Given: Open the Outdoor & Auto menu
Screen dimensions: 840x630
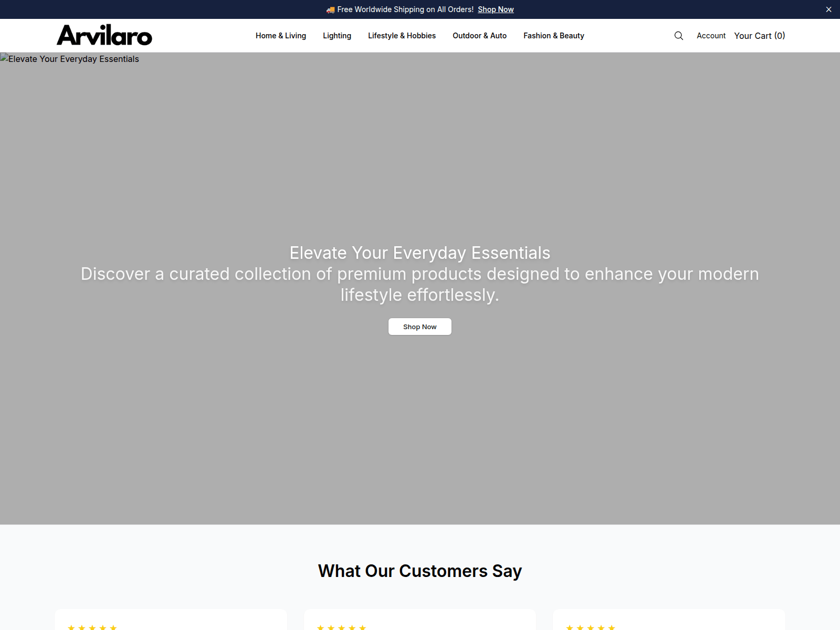Looking at the screenshot, I should tap(480, 36).
